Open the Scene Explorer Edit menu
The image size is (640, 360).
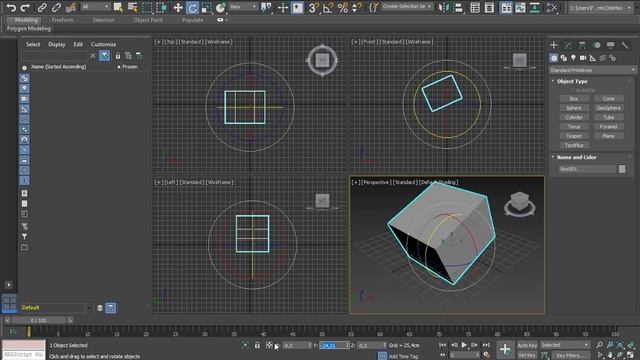coord(78,44)
